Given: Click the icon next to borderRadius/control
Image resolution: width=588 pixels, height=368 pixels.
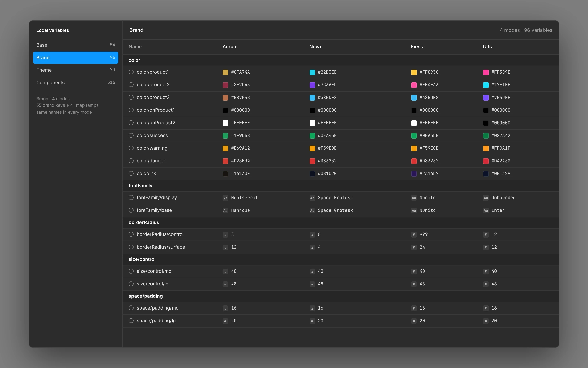Looking at the screenshot, I should pos(131,234).
